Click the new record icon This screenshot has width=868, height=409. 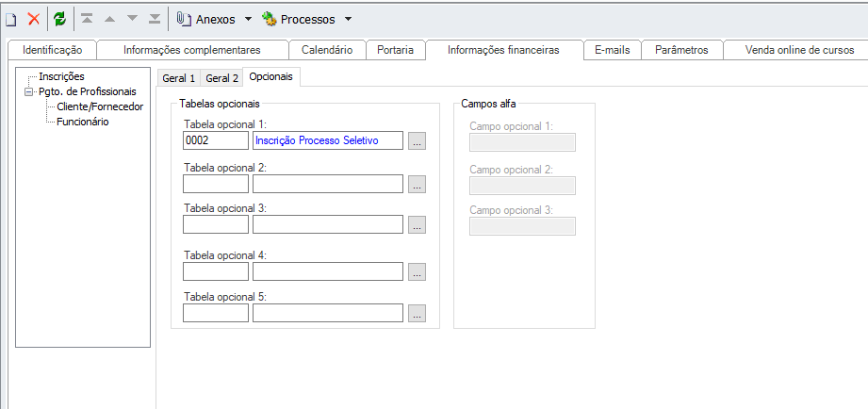(x=11, y=19)
